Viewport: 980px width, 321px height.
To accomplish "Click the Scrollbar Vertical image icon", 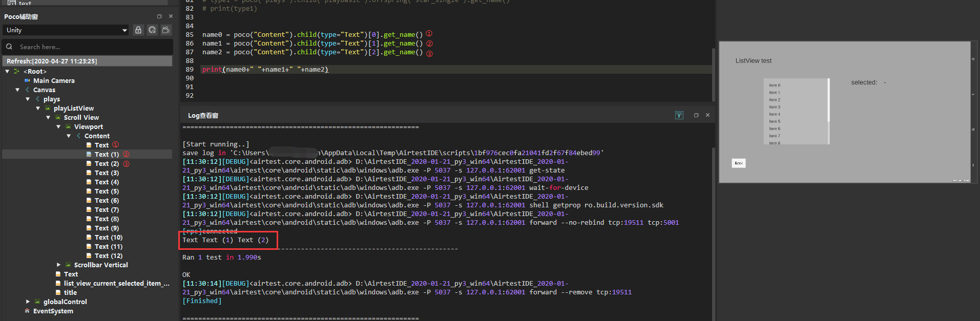I will coord(68,265).
